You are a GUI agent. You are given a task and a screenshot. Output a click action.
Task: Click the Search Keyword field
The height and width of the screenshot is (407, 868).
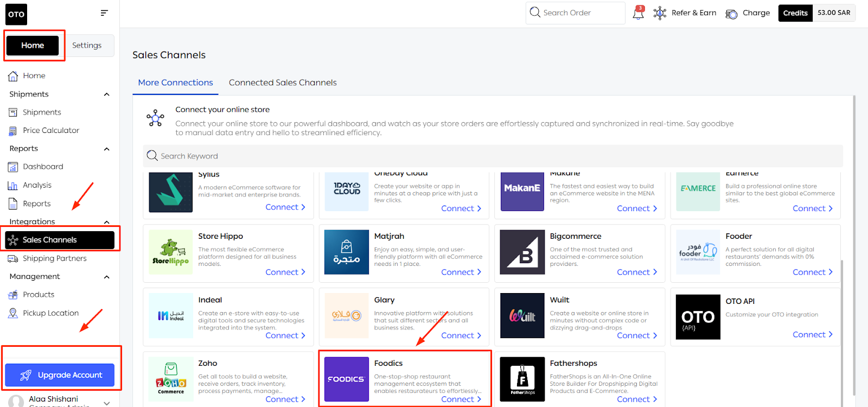493,156
